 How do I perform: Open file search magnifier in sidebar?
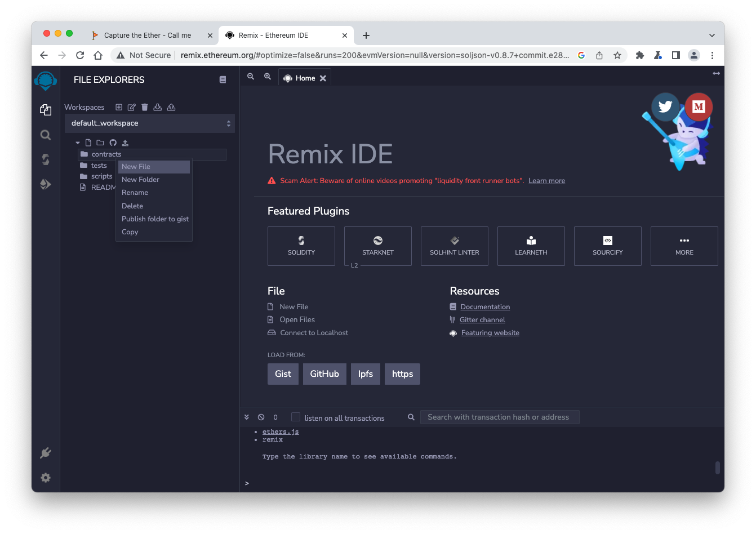[x=46, y=135]
